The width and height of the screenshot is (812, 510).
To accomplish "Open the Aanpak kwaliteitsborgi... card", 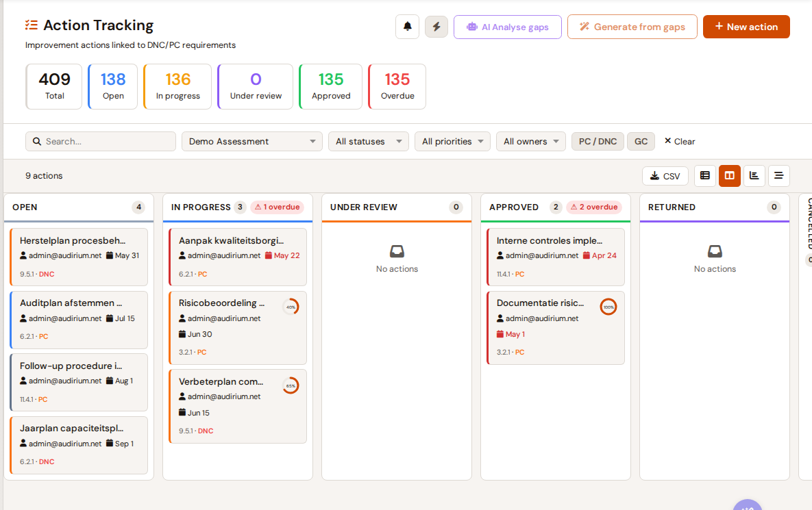I will (x=238, y=257).
